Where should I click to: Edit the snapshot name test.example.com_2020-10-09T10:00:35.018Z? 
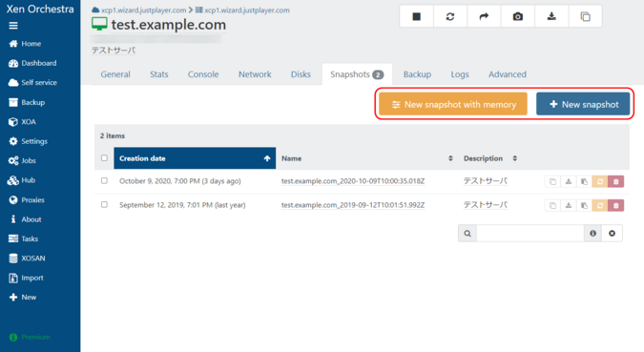(353, 181)
